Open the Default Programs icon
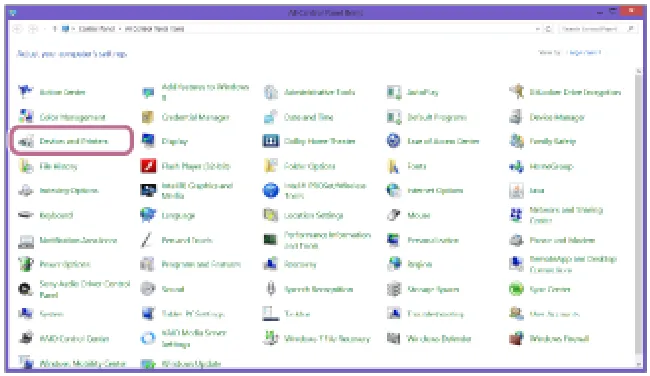Image resolution: width=650 pixels, height=376 pixels. [394, 117]
